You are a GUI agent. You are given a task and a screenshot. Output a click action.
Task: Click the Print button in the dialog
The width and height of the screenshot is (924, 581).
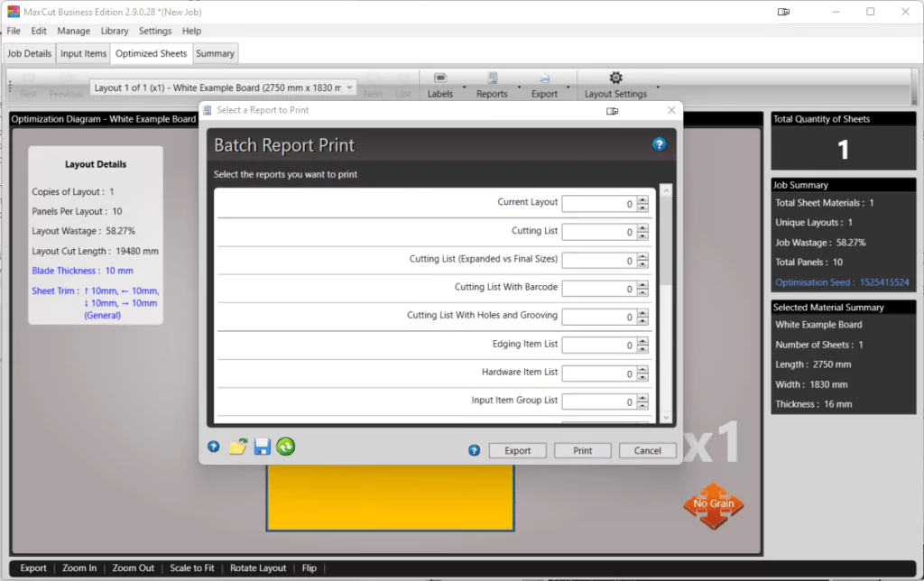point(582,449)
